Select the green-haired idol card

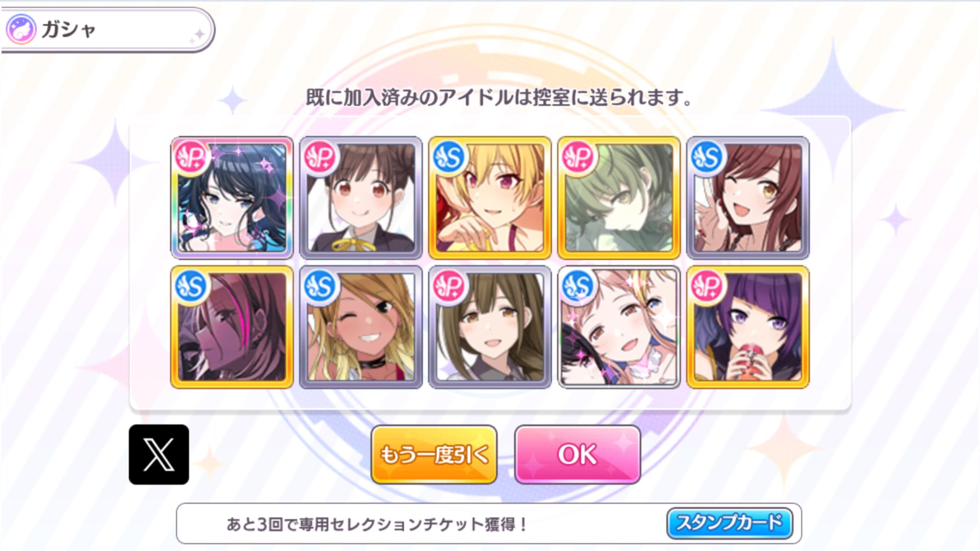[619, 198]
